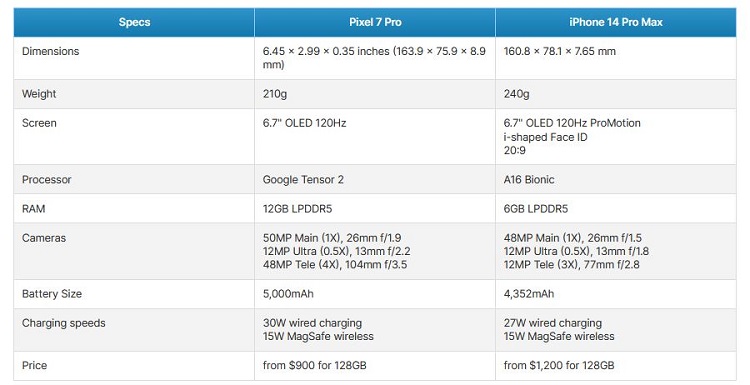This screenshot has width=750, height=385.
Task: Click the from $1,200 for 128GB cell
Action: pos(616,365)
